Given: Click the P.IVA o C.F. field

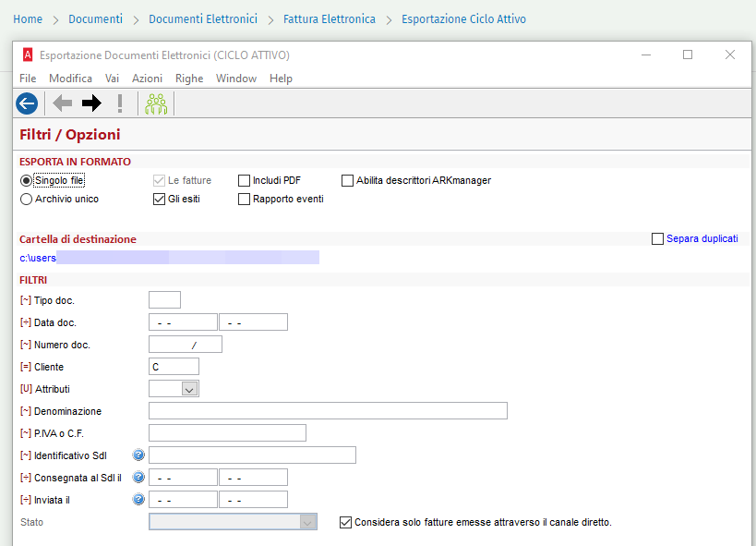Looking at the screenshot, I should click(227, 433).
